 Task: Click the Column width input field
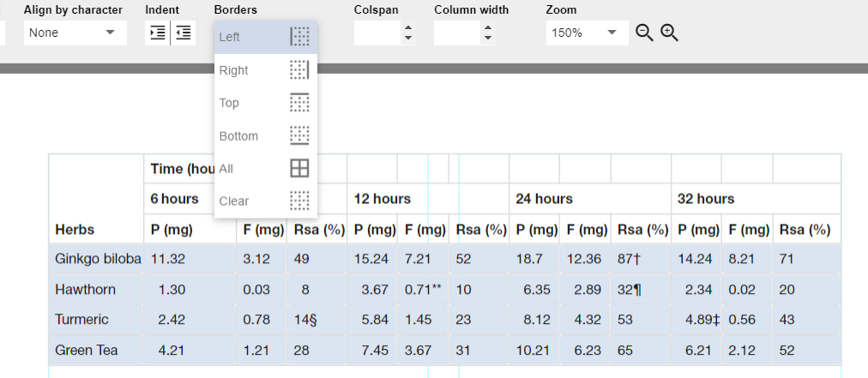coord(457,33)
